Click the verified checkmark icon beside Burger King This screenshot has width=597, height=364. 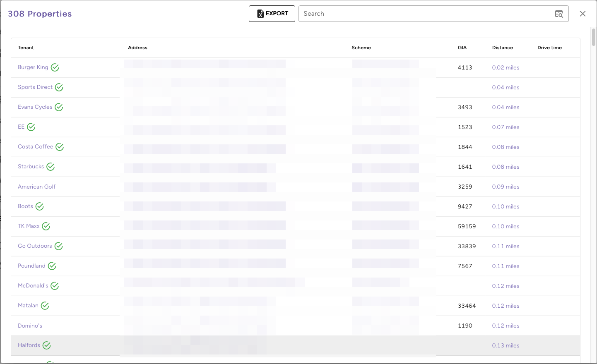coord(55,67)
